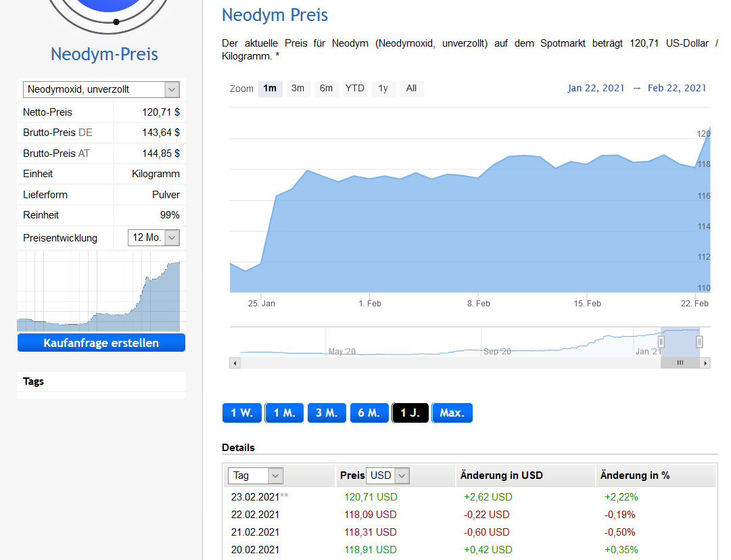The width and height of the screenshot is (731, 560).
Task: Open the 12 Mo. Preisentwicklung dropdown
Action: point(154,238)
